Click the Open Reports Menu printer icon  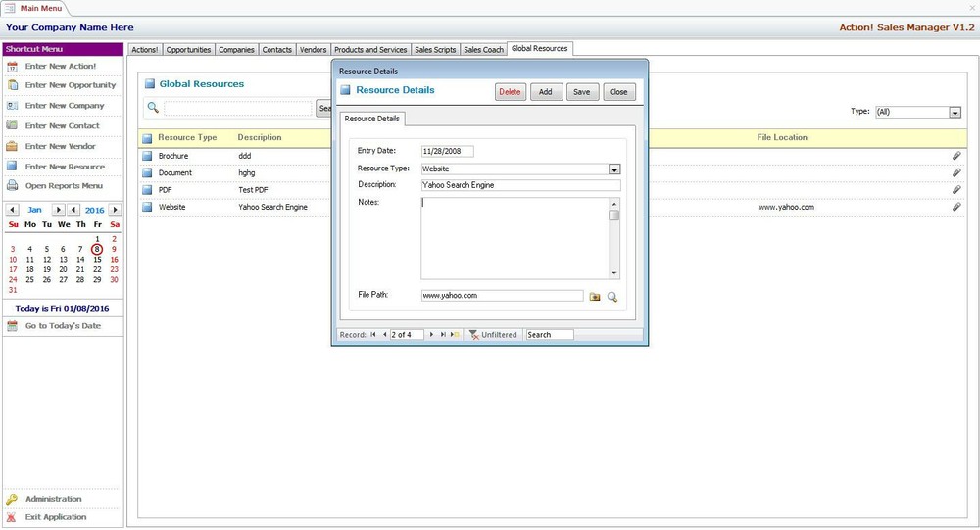(12, 185)
